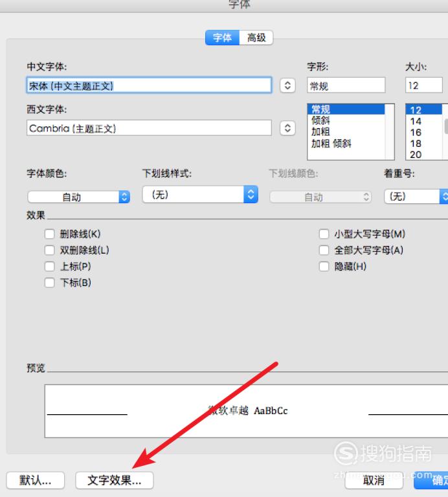The height and width of the screenshot is (497, 448).
Task: Enable the 双删除线(L) checkbox
Action: pos(49,250)
